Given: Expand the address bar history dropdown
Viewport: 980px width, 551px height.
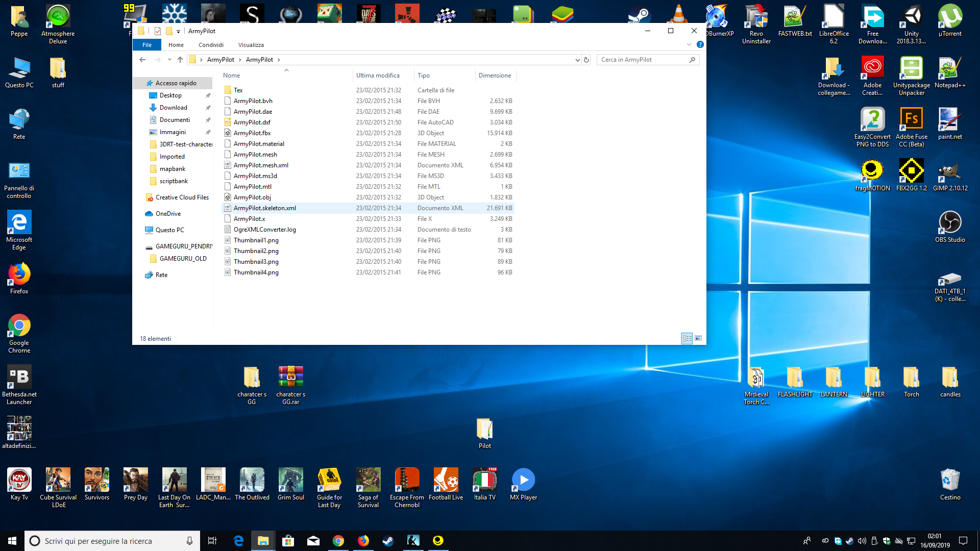Looking at the screenshot, I should [577, 60].
